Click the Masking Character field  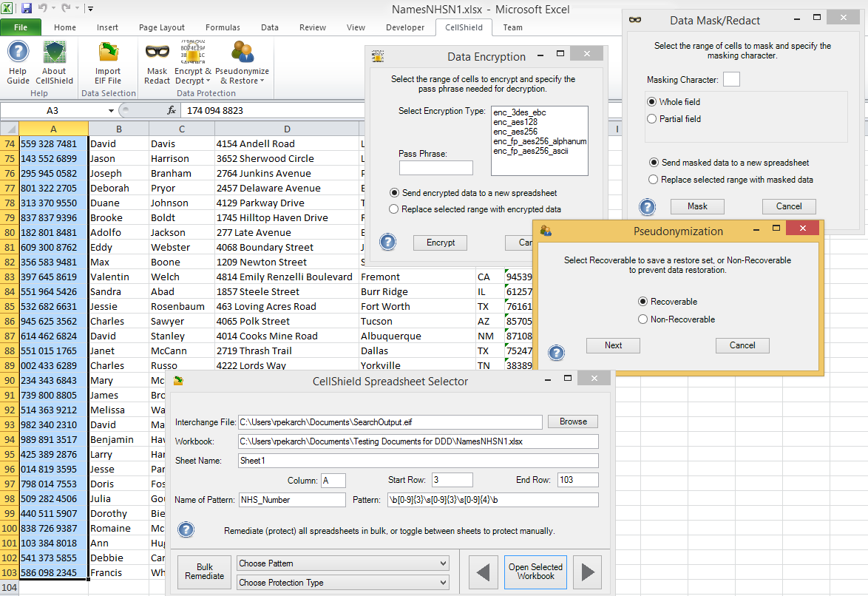coord(731,79)
